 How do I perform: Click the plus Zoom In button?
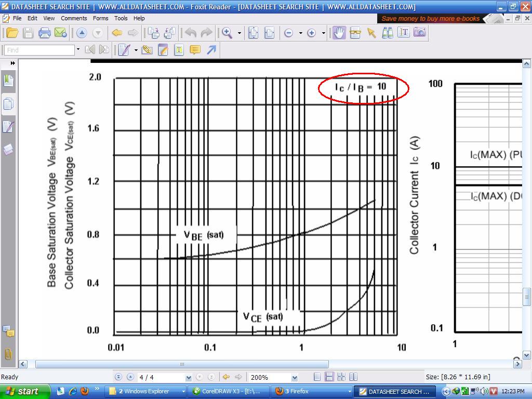pyautogui.click(x=312, y=33)
